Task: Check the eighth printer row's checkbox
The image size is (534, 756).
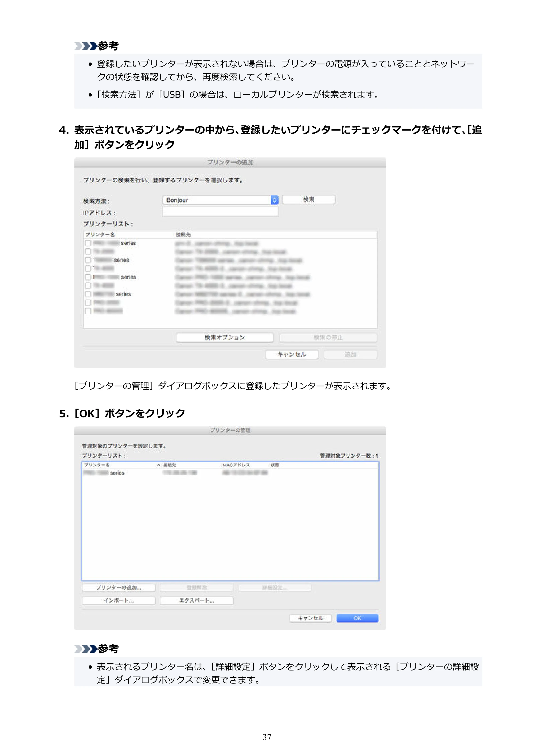Action: (x=88, y=303)
